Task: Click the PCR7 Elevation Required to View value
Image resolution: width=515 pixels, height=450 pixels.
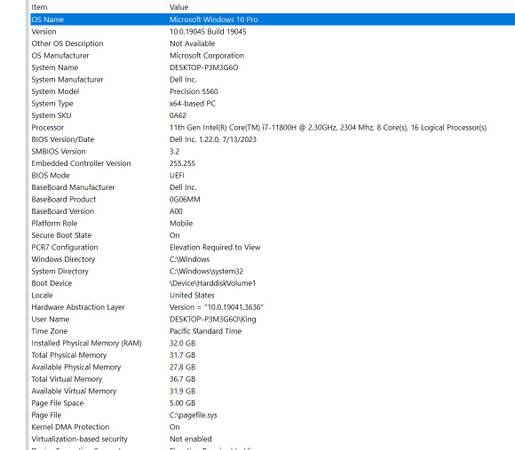Action: pyautogui.click(x=215, y=248)
